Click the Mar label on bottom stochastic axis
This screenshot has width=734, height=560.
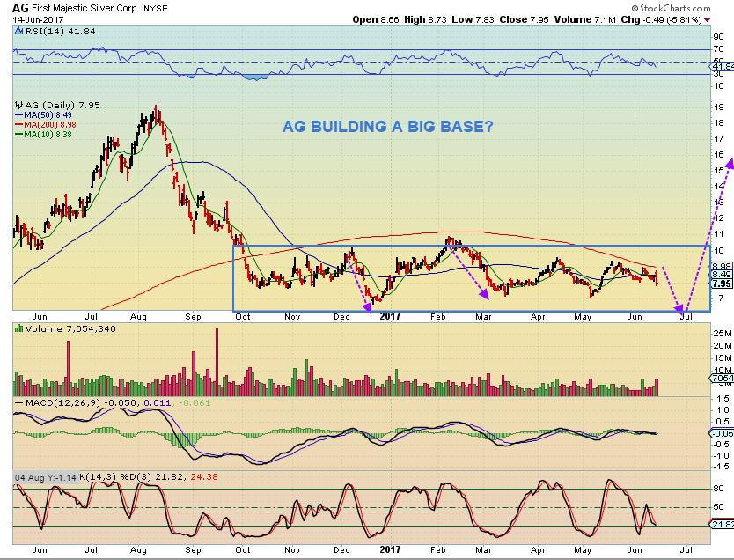[483, 550]
